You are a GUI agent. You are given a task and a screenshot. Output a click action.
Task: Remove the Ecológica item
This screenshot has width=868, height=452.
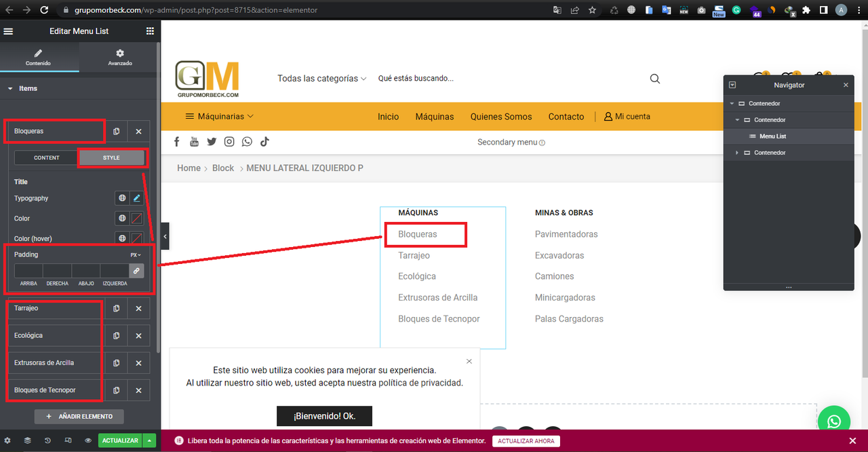point(138,336)
